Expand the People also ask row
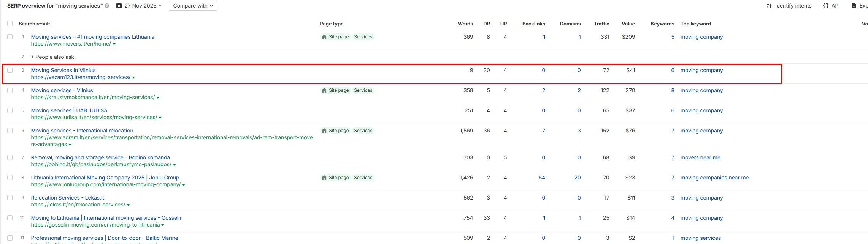Image resolution: width=868 pixels, height=244 pixels. [33, 57]
